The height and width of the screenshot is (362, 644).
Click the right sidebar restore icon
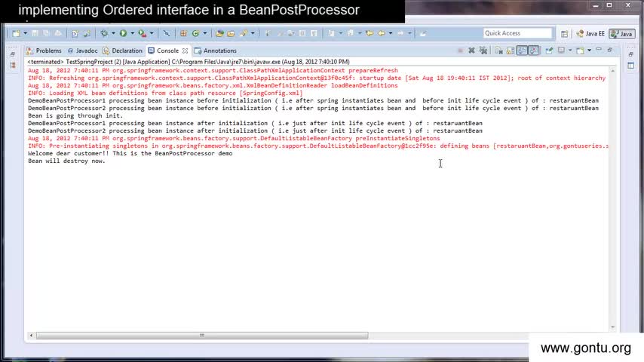(631, 54)
